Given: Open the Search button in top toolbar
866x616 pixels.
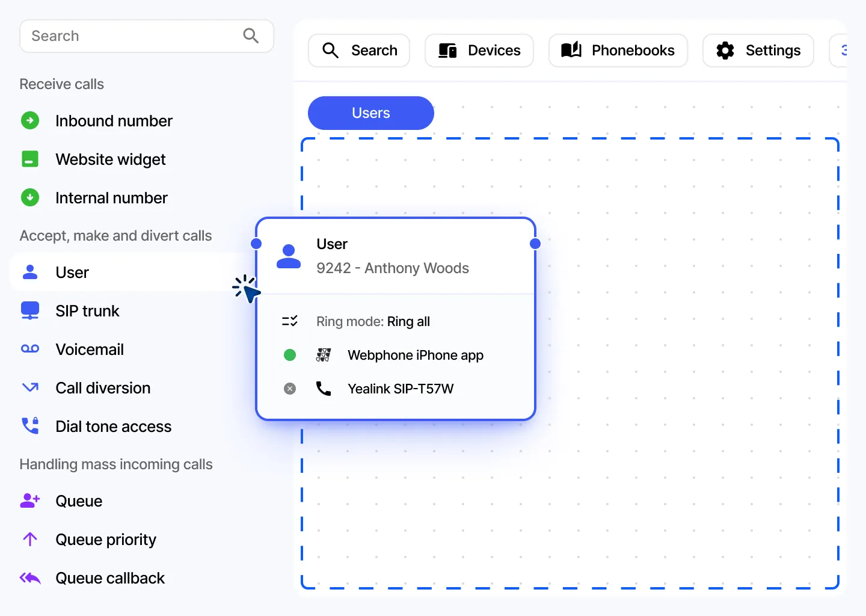Looking at the screenshot, I should coord(359,51).
